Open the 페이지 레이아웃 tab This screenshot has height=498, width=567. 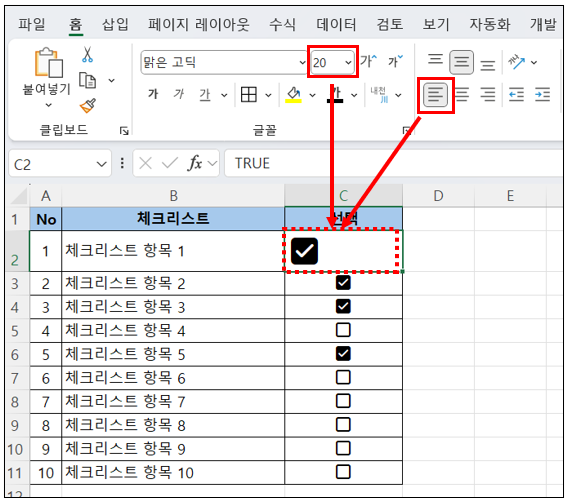[198, 25]
